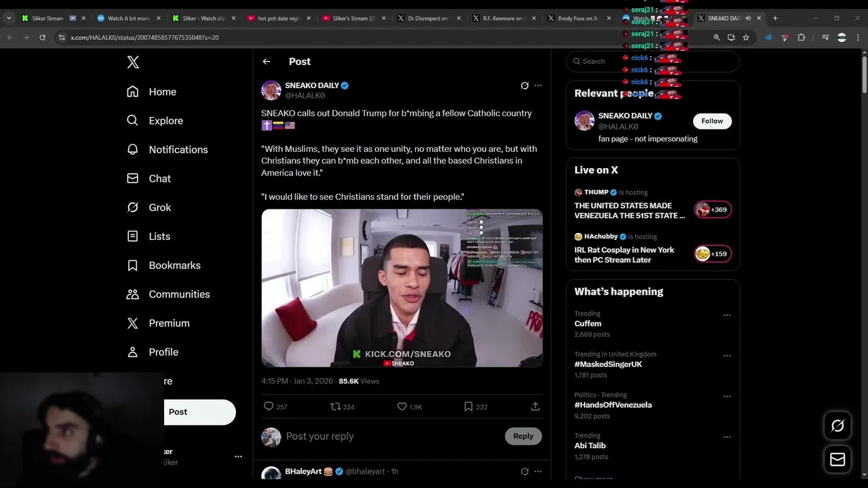Open HAchubby's IRL Rat Cosplay stream
Image resolution: width=868 pixels, height=488 pixels.
coord(624,255)
